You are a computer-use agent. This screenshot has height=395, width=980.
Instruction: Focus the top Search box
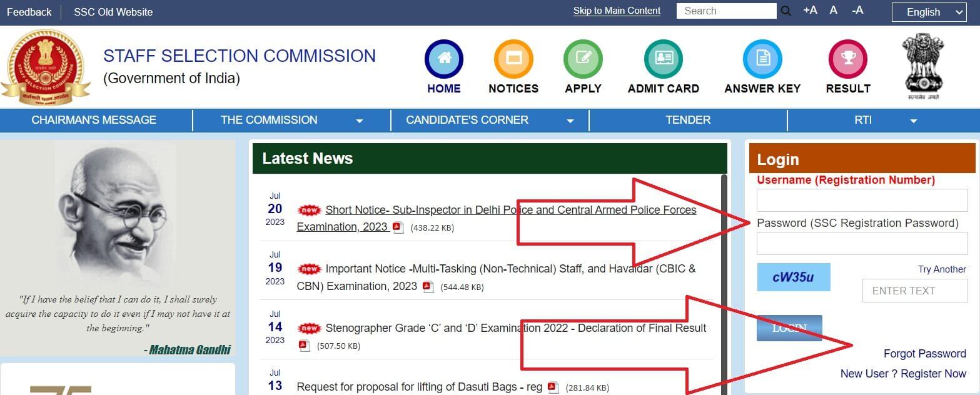[727, 11]
